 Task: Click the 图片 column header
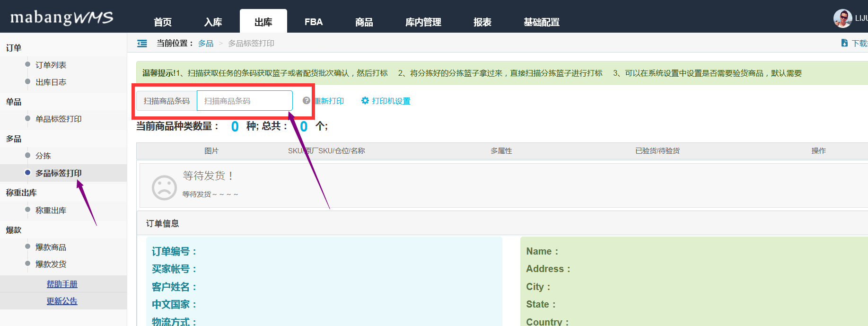(211, 150)
